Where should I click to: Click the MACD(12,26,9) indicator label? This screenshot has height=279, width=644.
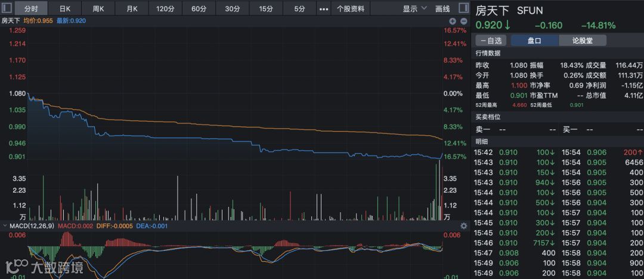tap(32, 225)
